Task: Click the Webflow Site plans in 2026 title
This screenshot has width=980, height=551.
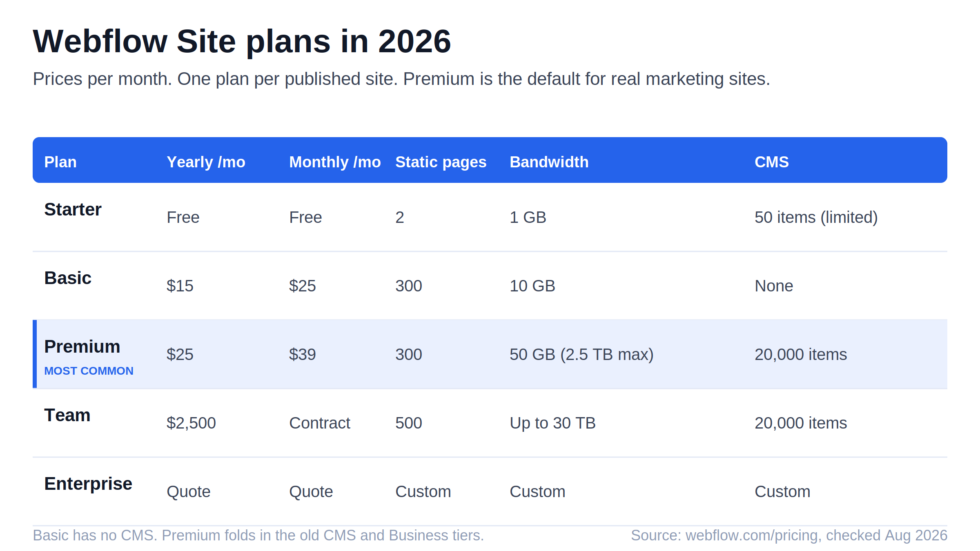Action: [242, 42]
